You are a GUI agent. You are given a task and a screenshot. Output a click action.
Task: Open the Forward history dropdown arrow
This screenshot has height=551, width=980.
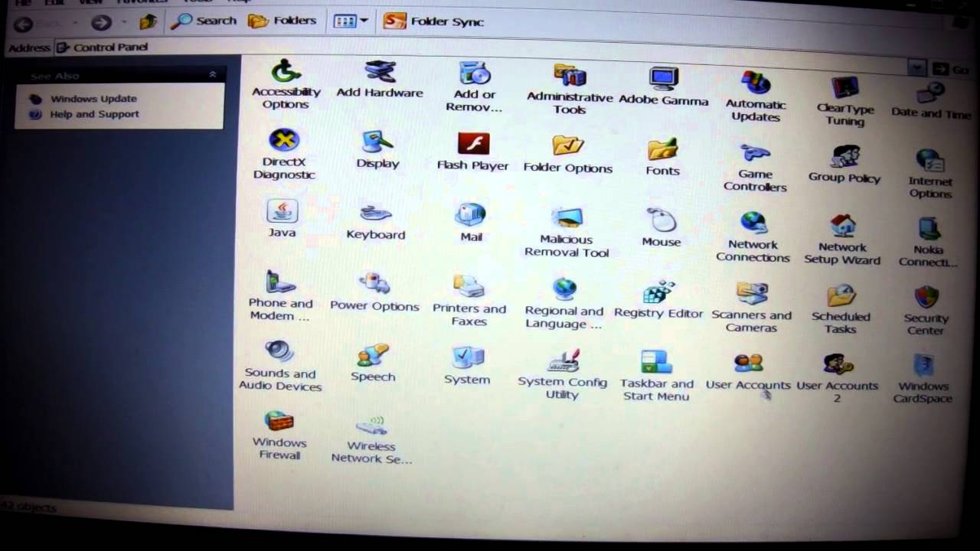coord(123,24)
